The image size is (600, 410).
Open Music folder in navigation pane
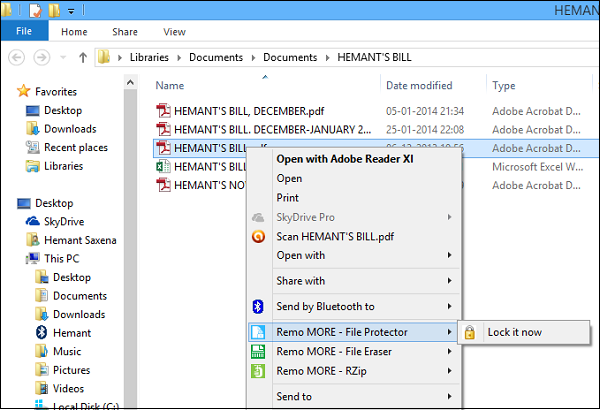tap(67, 351)
